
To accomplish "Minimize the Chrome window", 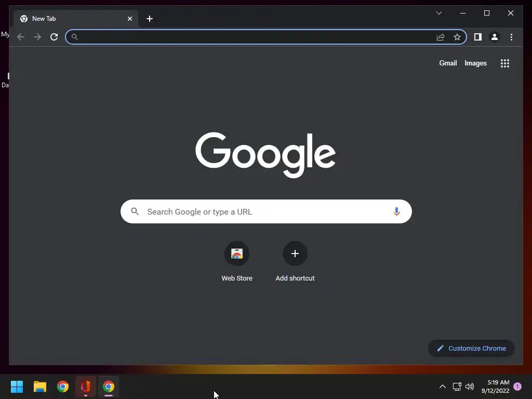I will [463, 13].
